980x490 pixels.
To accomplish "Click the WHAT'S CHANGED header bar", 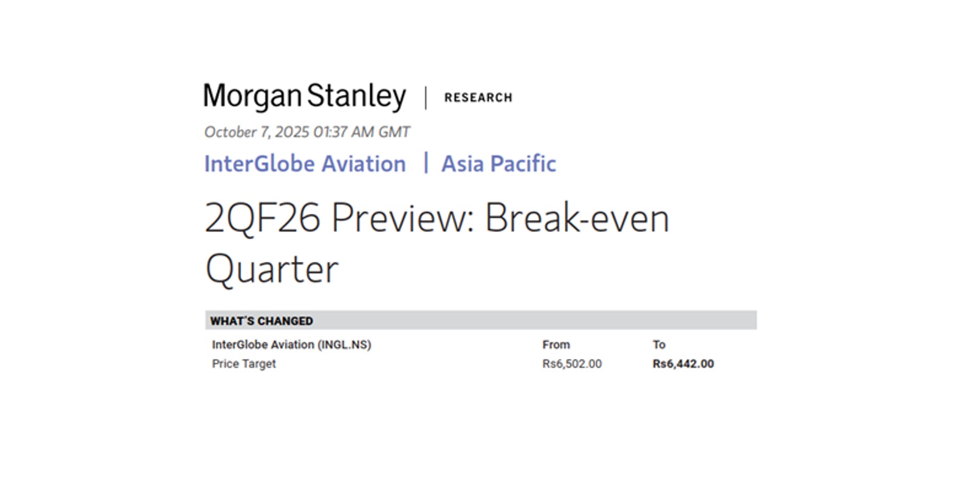I will [x=481, y=321].
